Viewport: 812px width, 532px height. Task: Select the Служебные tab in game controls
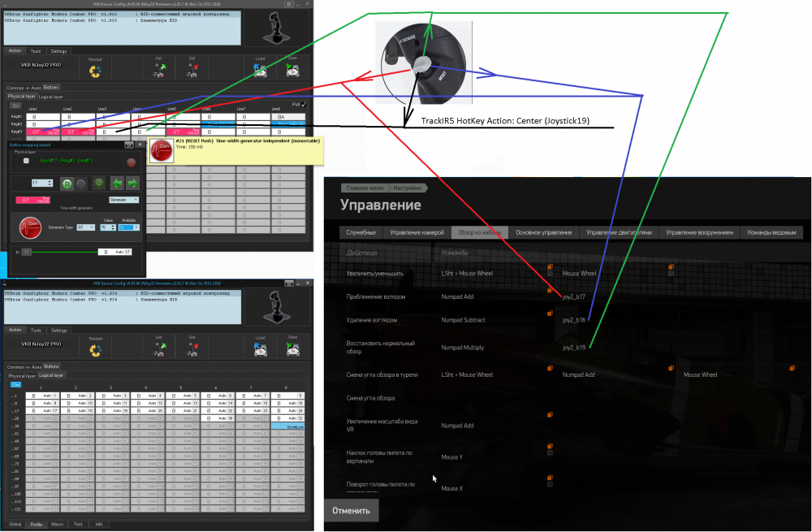point(361,232)
